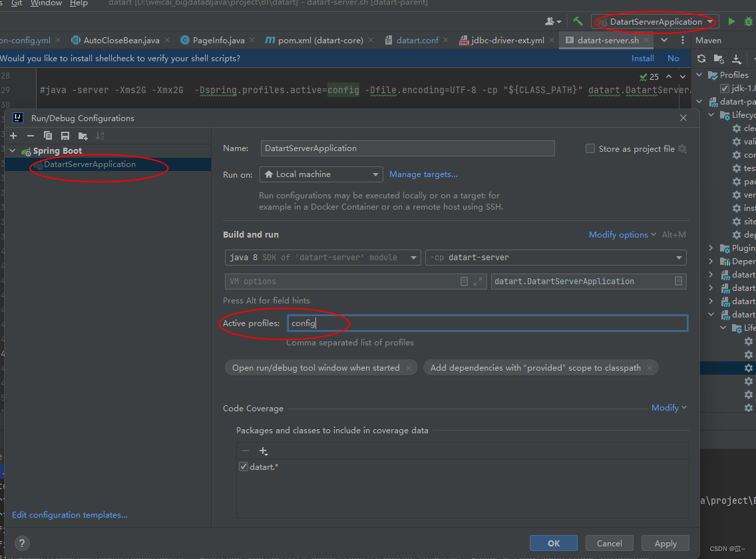
Task: Click Manage targets link
Action: [x=423, y=174]
